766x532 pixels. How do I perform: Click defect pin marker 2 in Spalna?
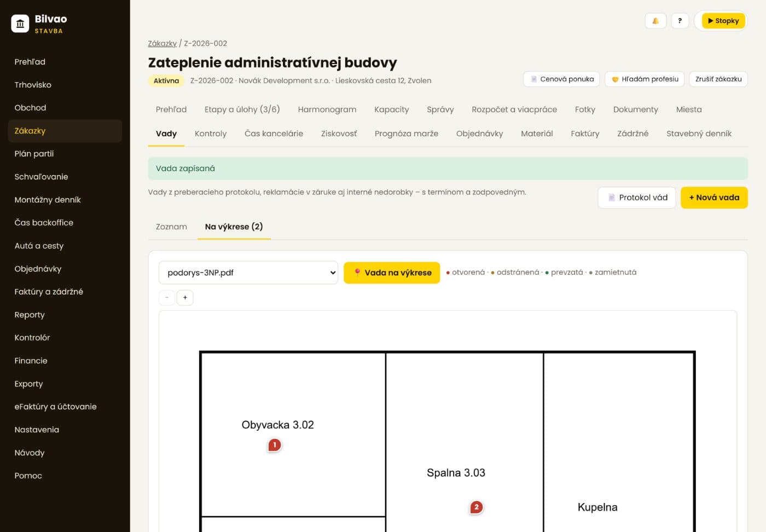(477, 507)
